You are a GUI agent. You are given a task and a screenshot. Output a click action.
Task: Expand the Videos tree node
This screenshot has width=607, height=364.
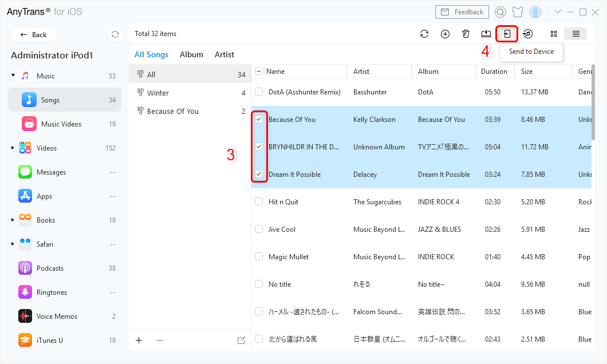(13, 148)
